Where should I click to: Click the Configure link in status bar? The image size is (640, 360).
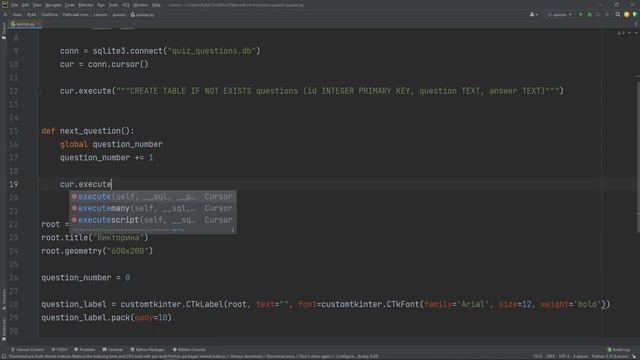point(346,357)
